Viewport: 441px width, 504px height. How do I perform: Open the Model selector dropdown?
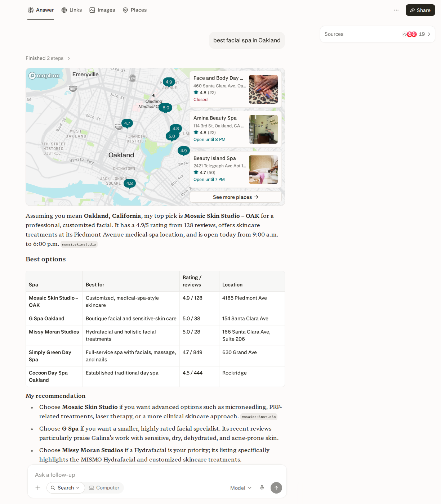tap(241, 488)
